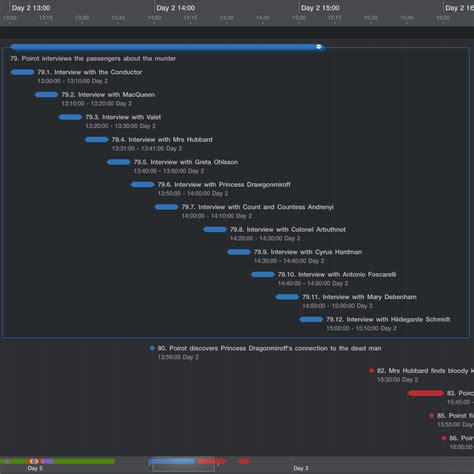The height and width of the screenshot is (474, 474).
Task: Click the time range '13:00:00 - 13:10:00 Day 2'
Action: (x=73, y=81)
